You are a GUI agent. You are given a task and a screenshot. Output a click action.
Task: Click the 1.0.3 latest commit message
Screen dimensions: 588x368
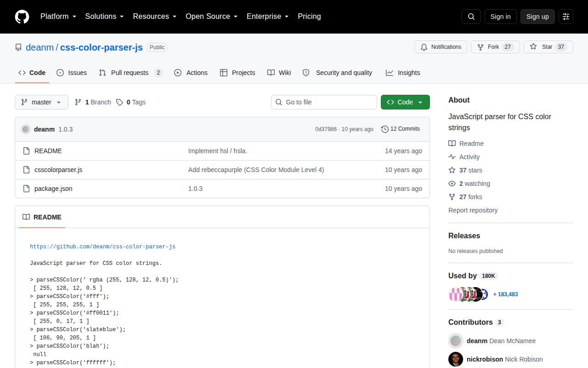pyautogui.click(x=65, y=129)
